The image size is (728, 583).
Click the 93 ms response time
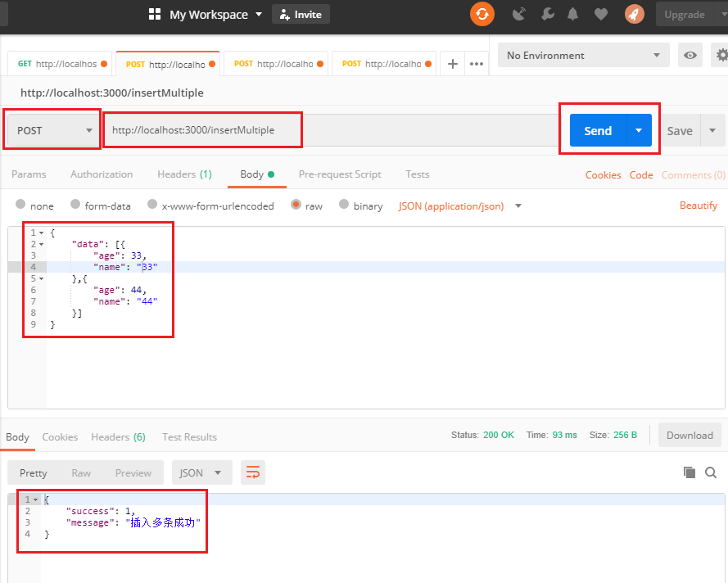tap(564, 435)
